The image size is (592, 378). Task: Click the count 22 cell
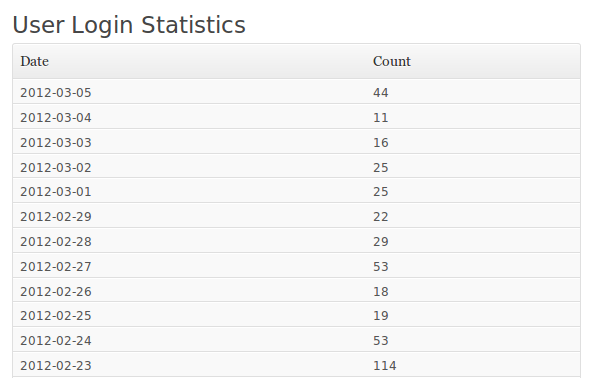381,216
